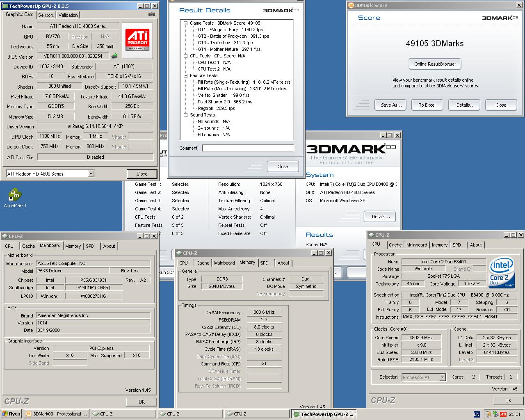
Task: Click the DRAM Frequency 800.6 MHz value
Action: pos(264,312)
